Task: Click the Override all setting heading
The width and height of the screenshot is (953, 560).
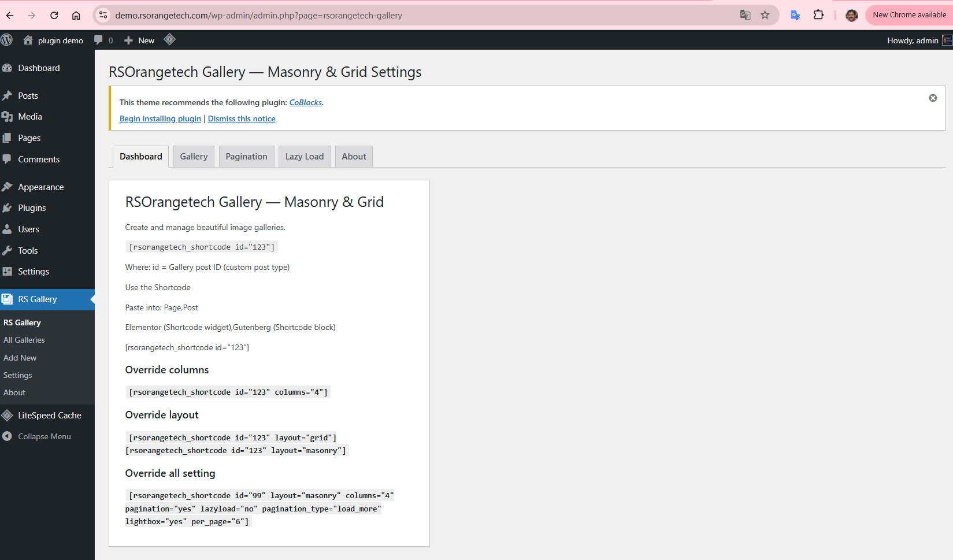Action: pyautogui.click(x=170, y=473)
